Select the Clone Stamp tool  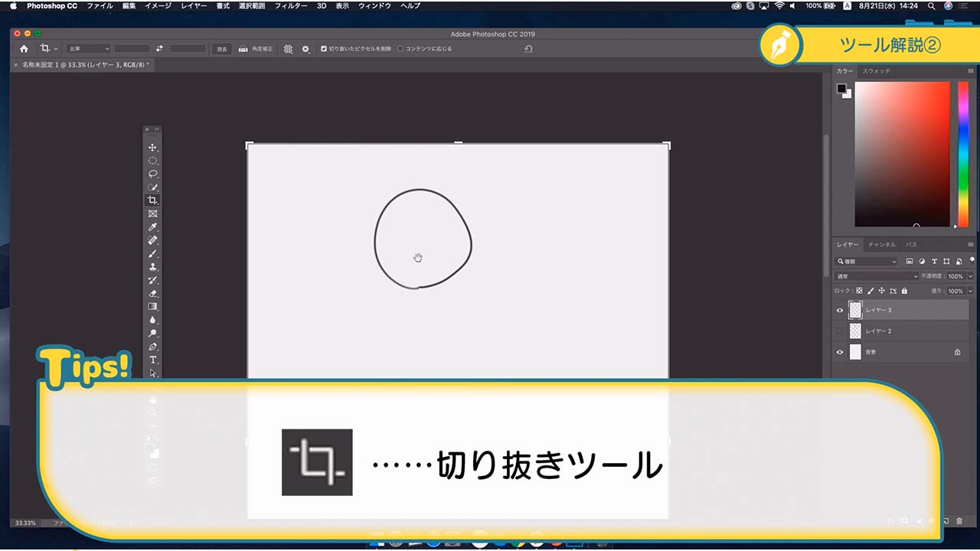(152, 267)
